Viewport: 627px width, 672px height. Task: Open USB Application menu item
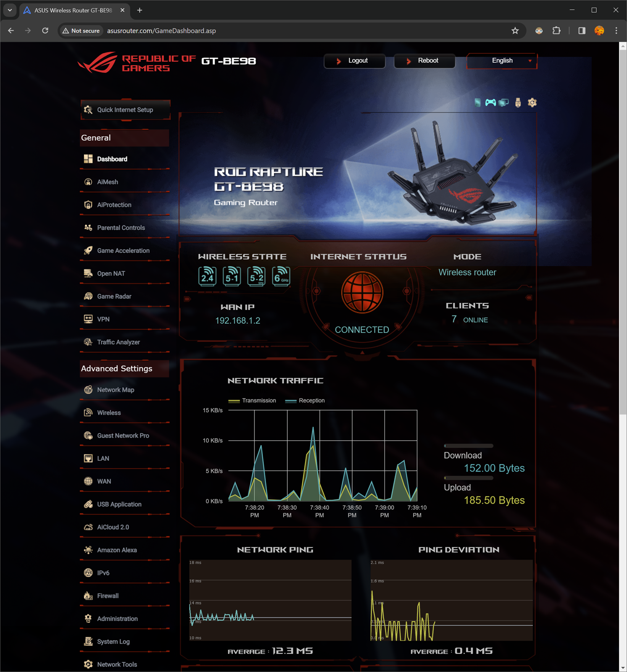[125, 504]
